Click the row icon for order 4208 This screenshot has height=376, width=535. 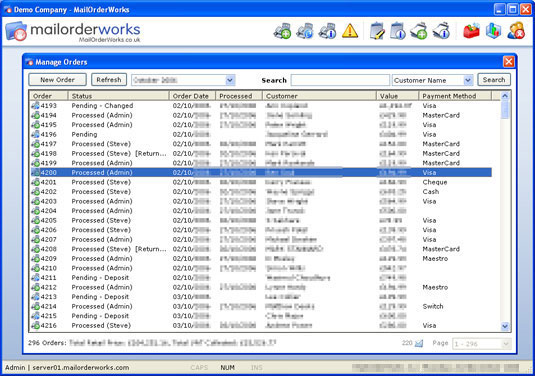tap(35, 249)
